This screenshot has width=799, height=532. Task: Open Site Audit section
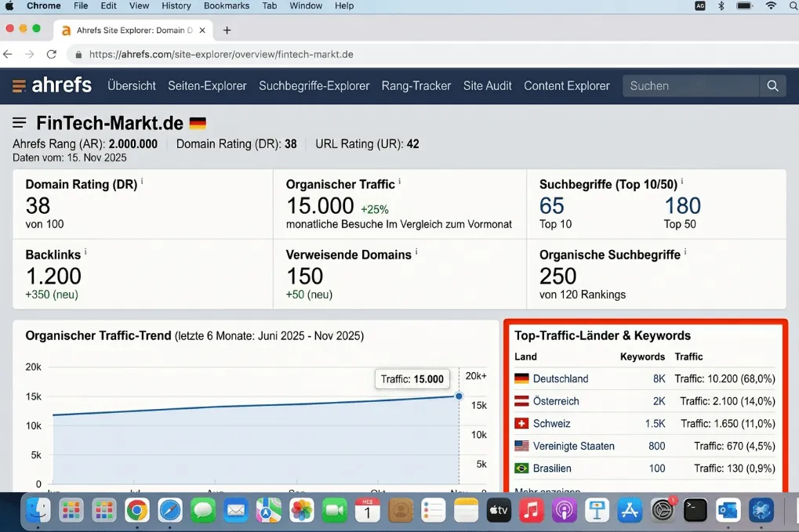(x=487, y=86)
